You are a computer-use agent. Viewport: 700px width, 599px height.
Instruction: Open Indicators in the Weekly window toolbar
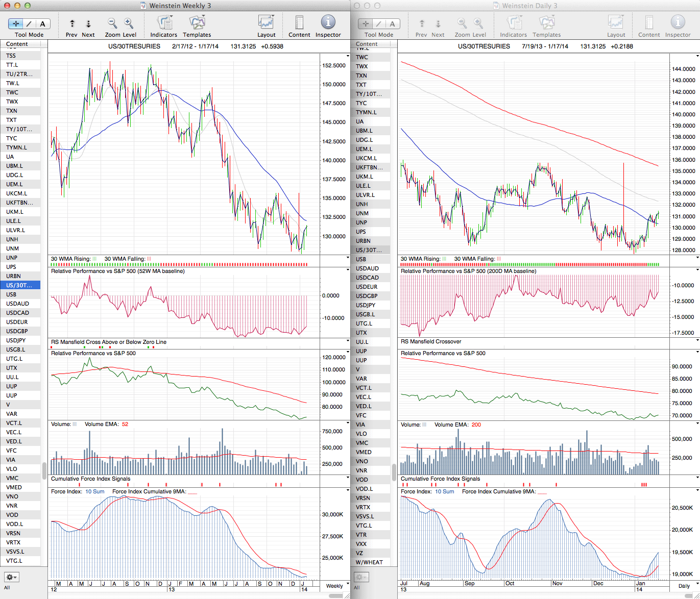click(164, 23)
